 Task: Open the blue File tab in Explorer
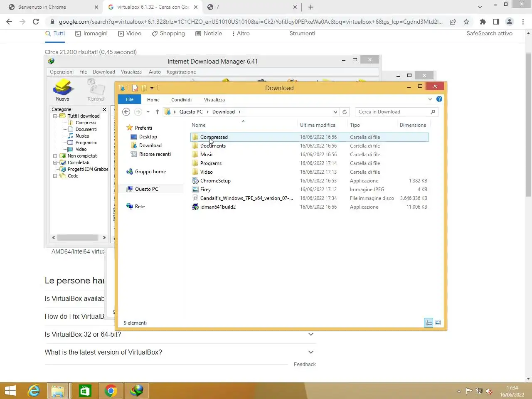click(x=130, y=99)
